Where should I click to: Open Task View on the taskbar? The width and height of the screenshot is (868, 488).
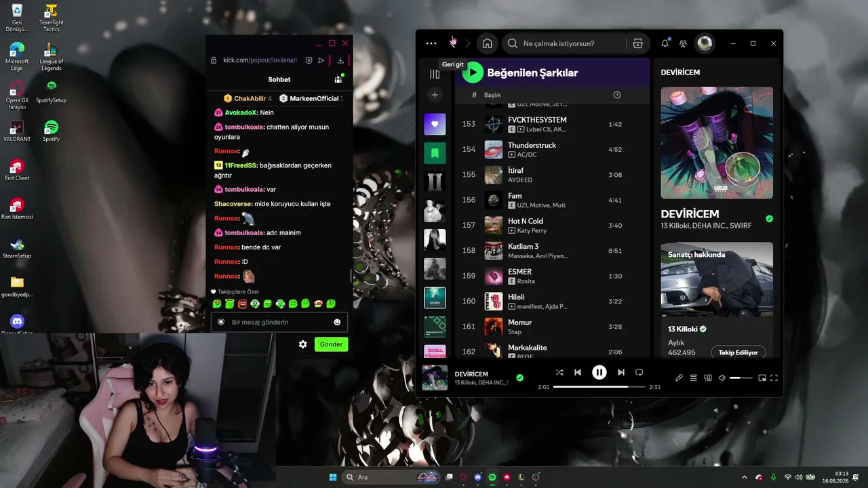[449, 477]
